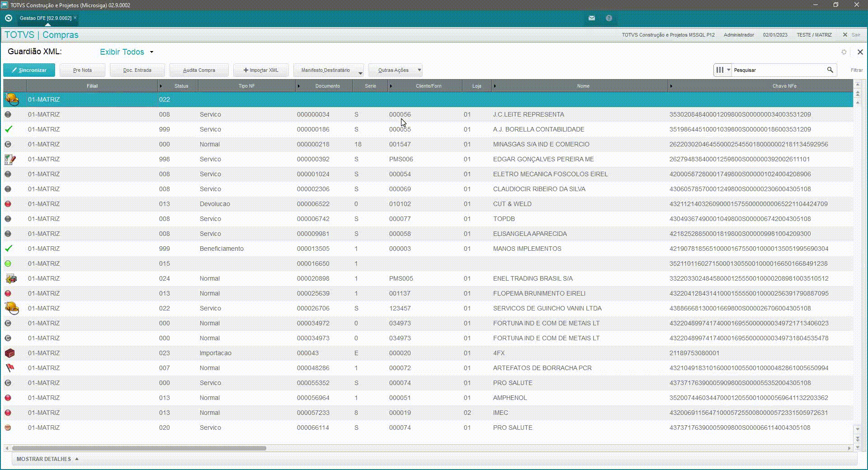The width and height of the screenshot is (868, 470).
Task: Click status icon of ENEL TRADING BRASIL row
Action: [x=11, y=278]
